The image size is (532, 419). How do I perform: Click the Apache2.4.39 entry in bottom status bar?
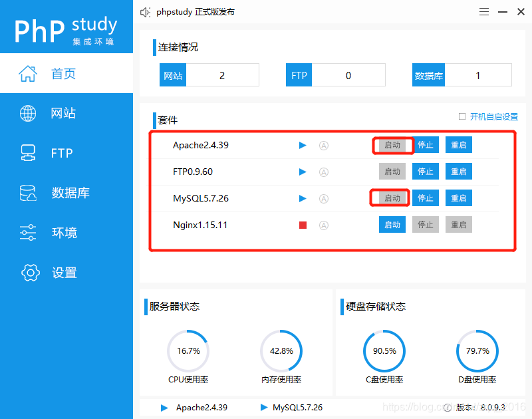click(200, 408)
